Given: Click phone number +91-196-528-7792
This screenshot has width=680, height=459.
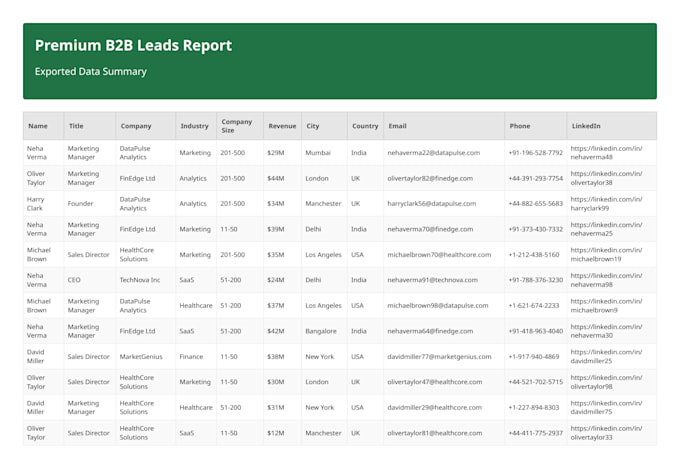Looking at the screenshot, I should [536, 153].
